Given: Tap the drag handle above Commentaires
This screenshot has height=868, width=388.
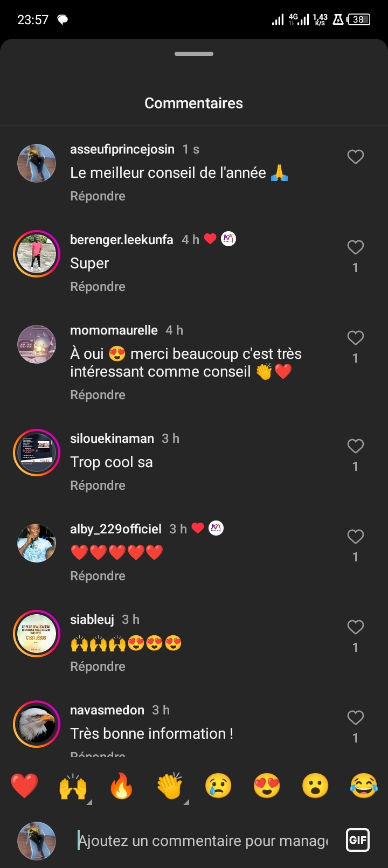Looking at the screenshot, I should click(194, 54).
